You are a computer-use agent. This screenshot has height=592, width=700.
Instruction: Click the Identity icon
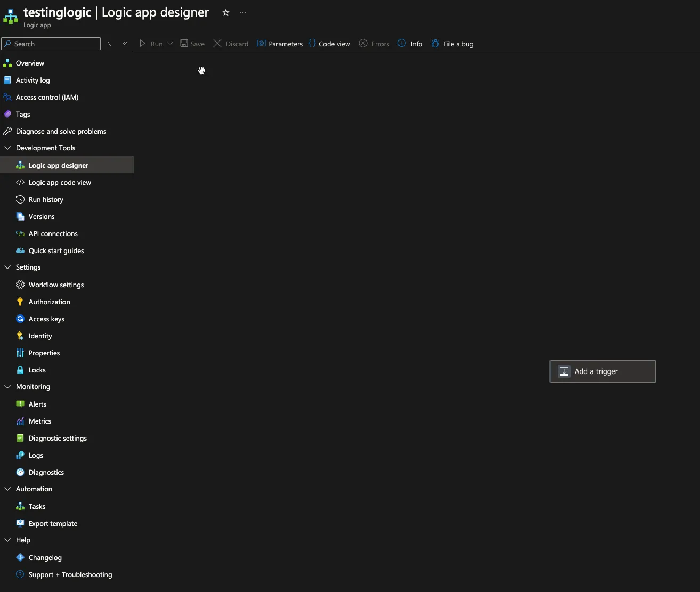20,336
